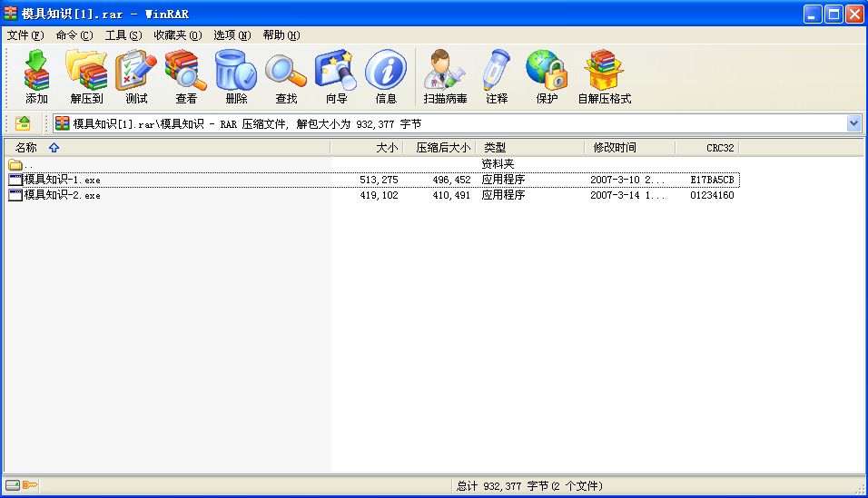Expand the address bar dropdown
This screenshot has width=868, height=498.
click(853, 122)
